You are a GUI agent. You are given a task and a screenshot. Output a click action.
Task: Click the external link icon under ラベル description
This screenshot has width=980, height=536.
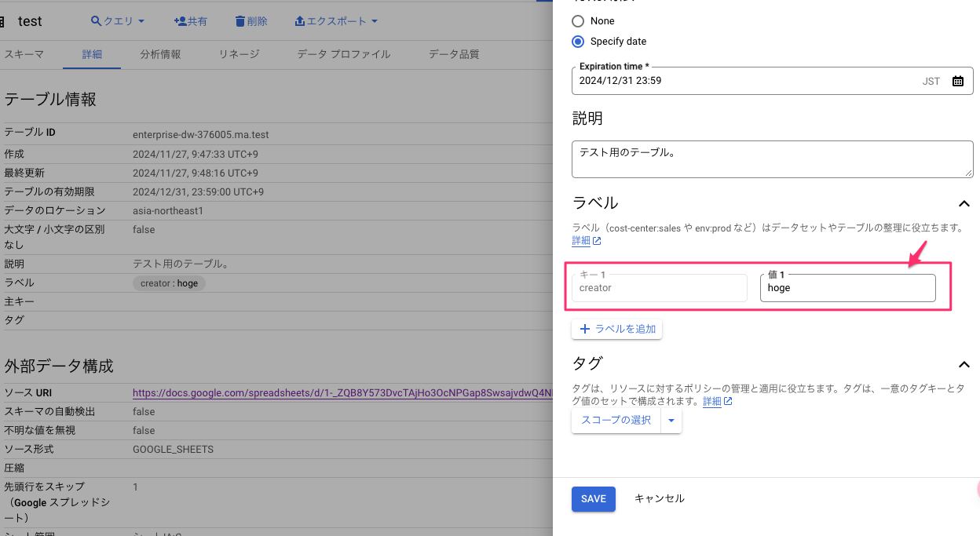coord(597,241)
